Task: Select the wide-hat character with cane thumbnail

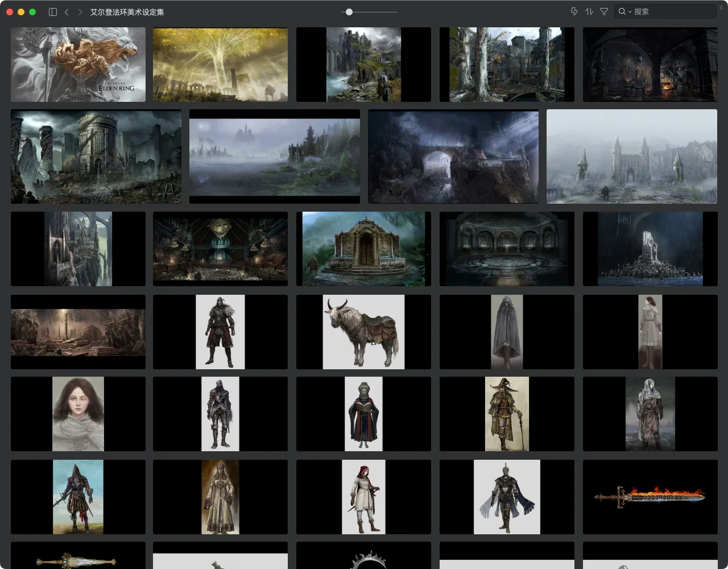Action: (x=507, y=414)
